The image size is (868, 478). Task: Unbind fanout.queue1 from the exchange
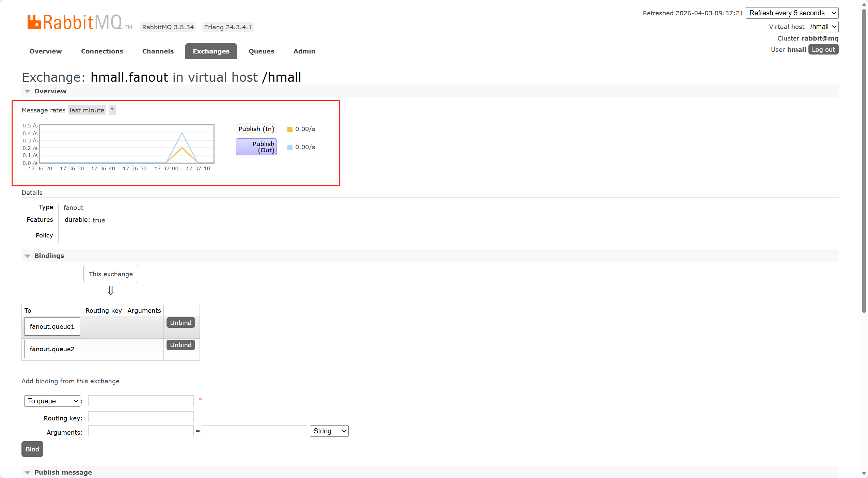click(x=180, y=323)
